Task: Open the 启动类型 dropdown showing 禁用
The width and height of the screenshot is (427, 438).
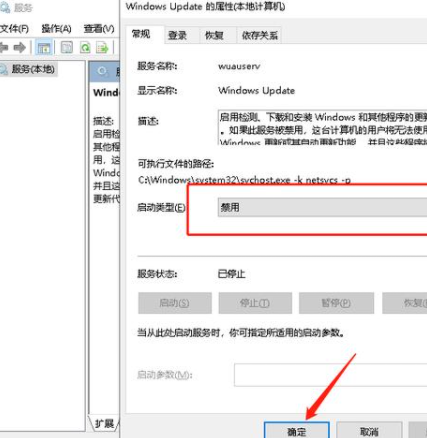Action: (x=322, y=208)
